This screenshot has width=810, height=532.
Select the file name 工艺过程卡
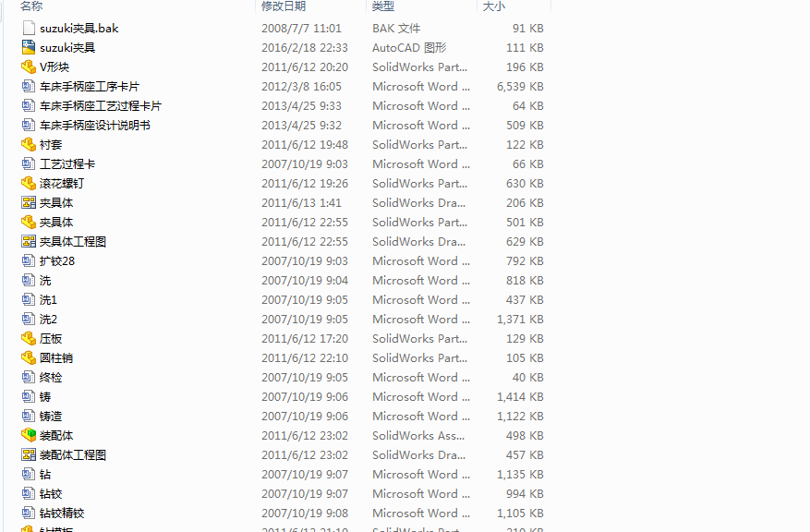(x=67, y=163)
